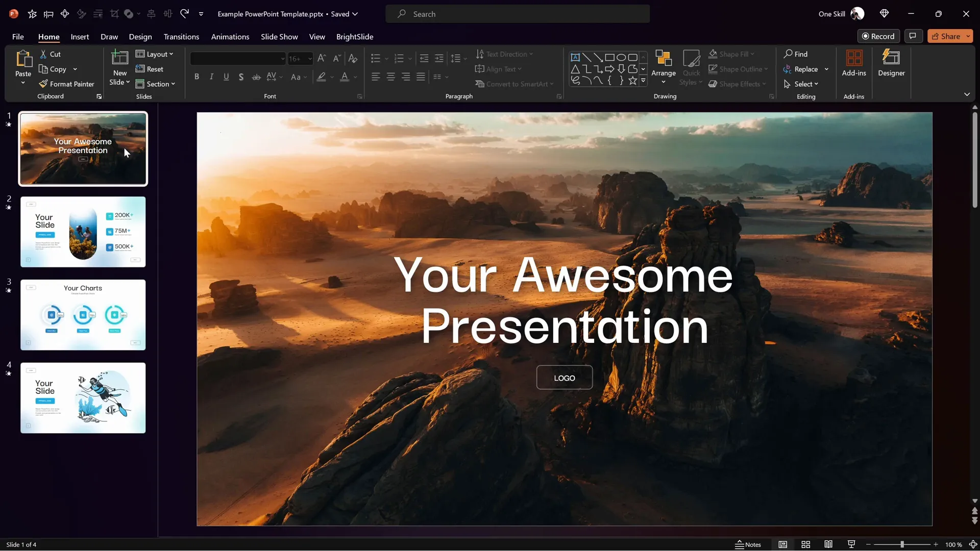Fit slide to current window icon
Image resolution: width=980 pixels, height=551 pixels.
pyautogui.click(x=973, y=544)
